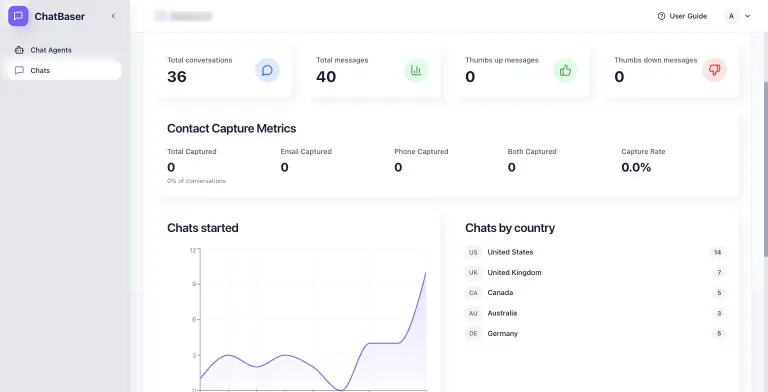This screenshot has width=768, height=392.
Task: Select the United States country row
Action: (x=595, y=252)
